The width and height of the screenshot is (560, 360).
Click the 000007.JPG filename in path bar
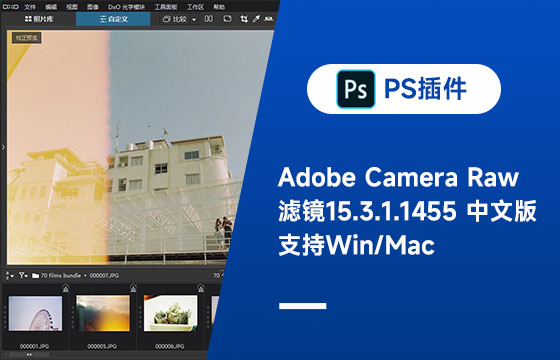pyautogui.click(x=104, y=275)
